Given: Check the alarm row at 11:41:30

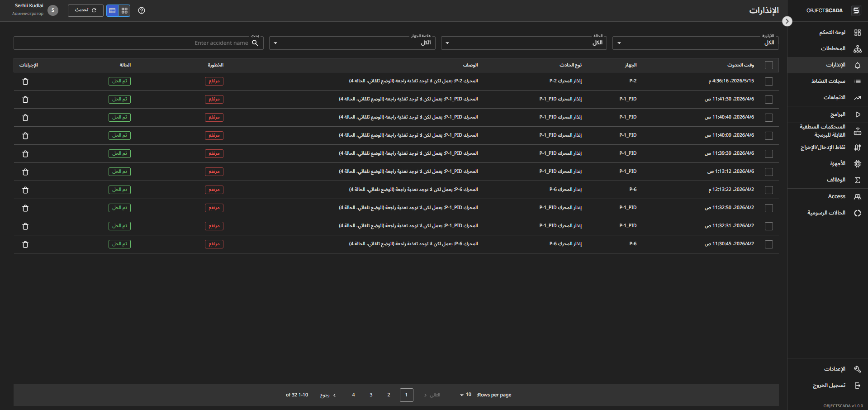Looking at the screenshot, I should [x=768, y=100].
